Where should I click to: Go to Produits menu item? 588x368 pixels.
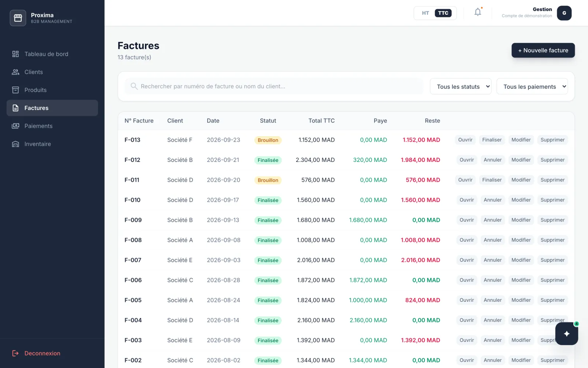[52, 90]
